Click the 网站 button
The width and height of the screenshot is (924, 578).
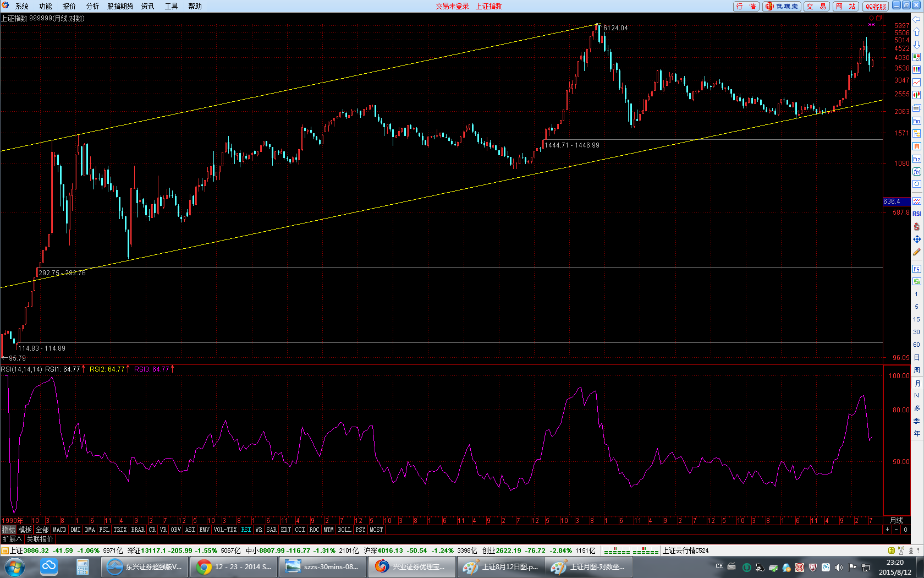coord(846,6)
